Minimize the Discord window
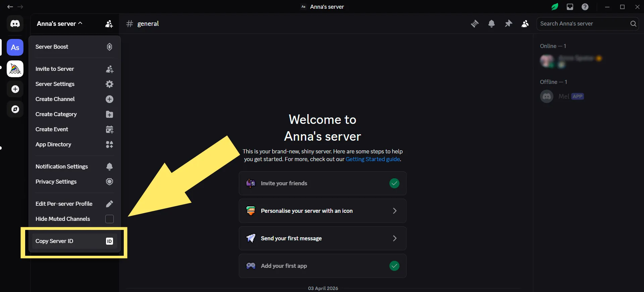The height and width of the screenshot is (292, 644). coord(607,7)
